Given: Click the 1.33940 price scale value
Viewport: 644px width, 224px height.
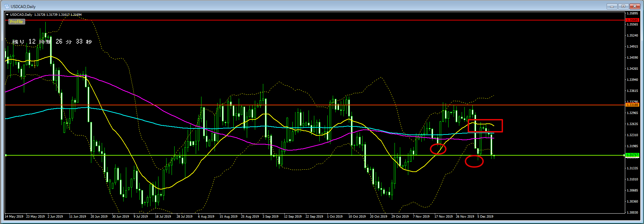Looking at the screenshot, I should (x=633, y=80).
